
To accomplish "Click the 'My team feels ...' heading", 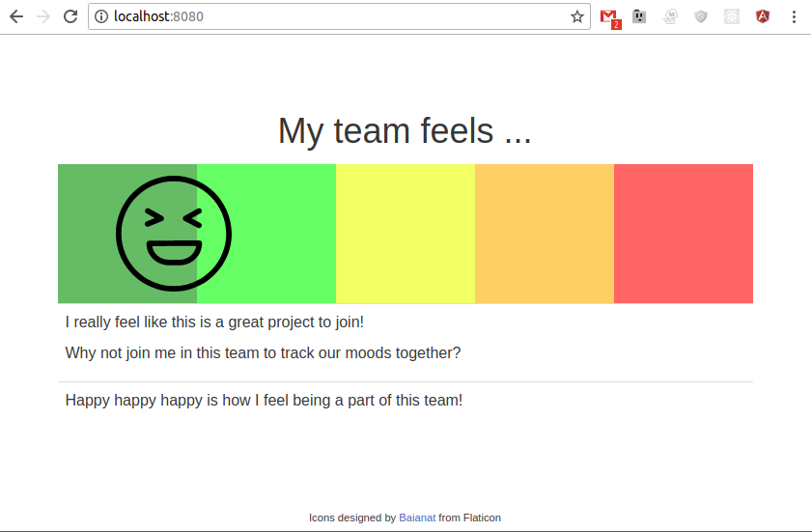I will point(405,130).
